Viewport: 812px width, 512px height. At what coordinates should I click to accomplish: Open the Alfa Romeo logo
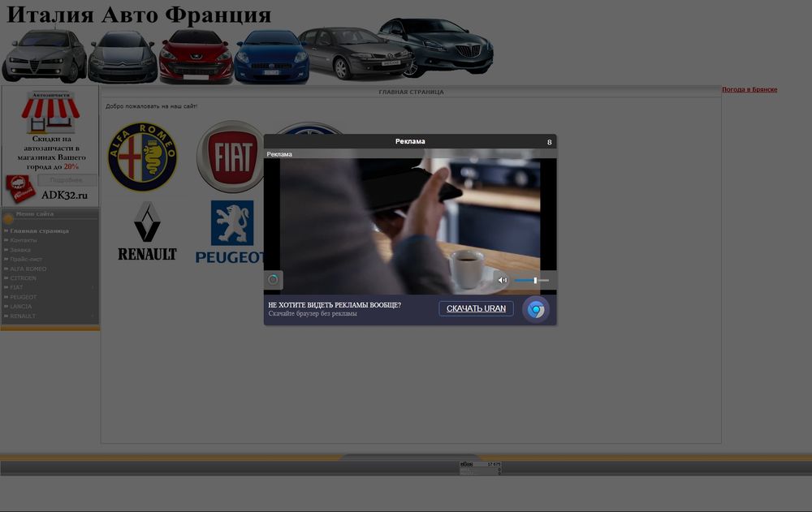pyautogui.click(x=142, y=157)
